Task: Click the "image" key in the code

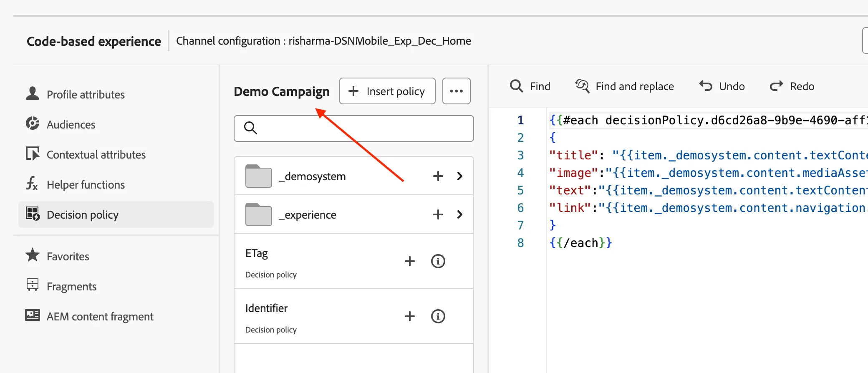Action: coord(574,173)
